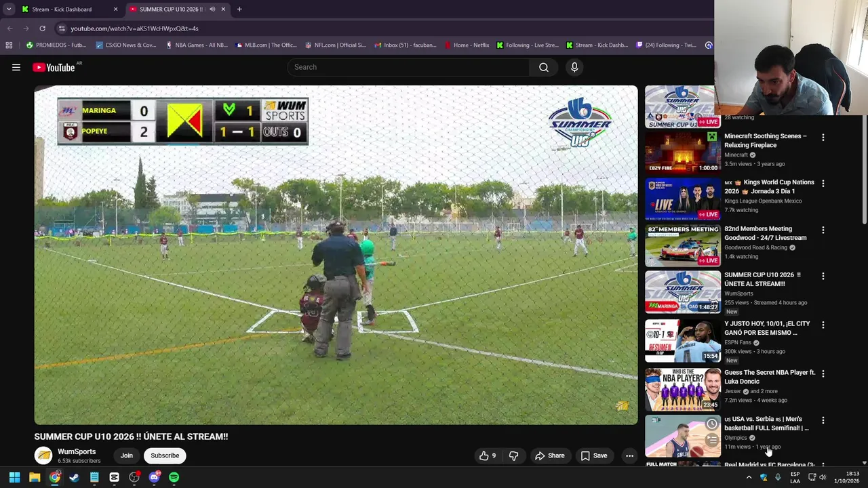
Task: Reload the current page
Action: click(x=42, y=28)
